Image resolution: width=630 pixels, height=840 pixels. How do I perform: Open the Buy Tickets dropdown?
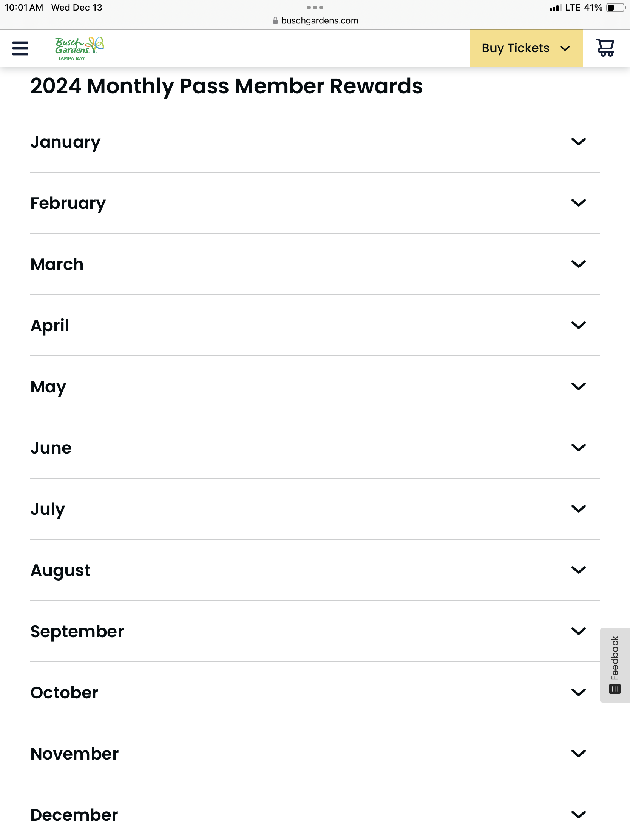click(526, 48)
